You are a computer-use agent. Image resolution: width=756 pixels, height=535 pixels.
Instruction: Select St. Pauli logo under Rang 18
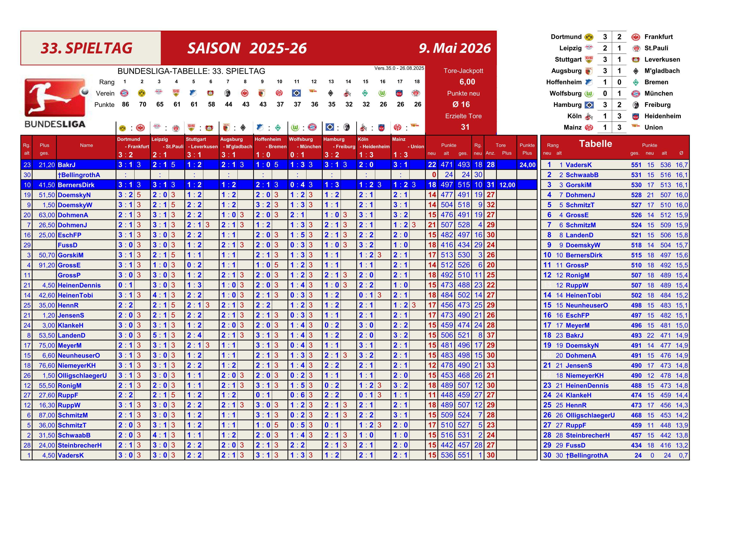pyautogui.click(x=416, y=93)
